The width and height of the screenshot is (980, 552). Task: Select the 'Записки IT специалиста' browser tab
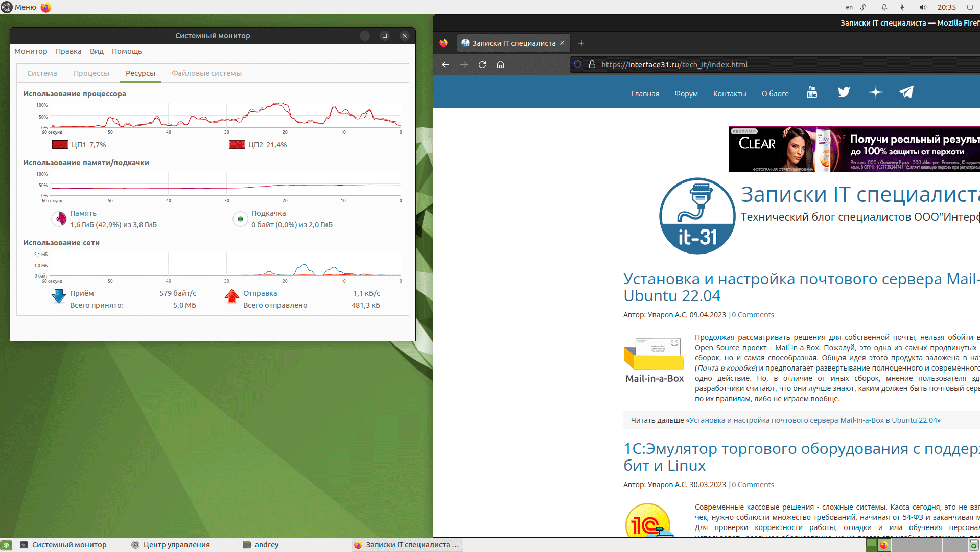click(x=513, y=43)
